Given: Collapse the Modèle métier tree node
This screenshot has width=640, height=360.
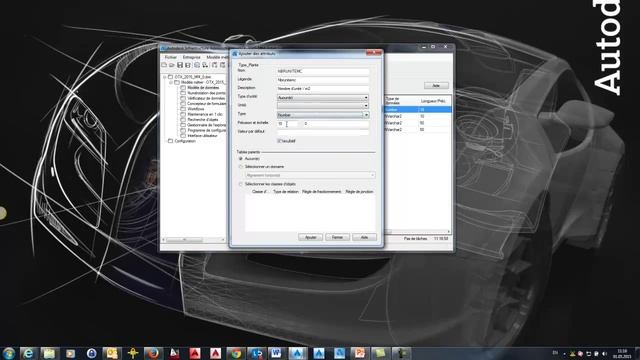Looking at the screenshot, I should (x=171, y=82).
